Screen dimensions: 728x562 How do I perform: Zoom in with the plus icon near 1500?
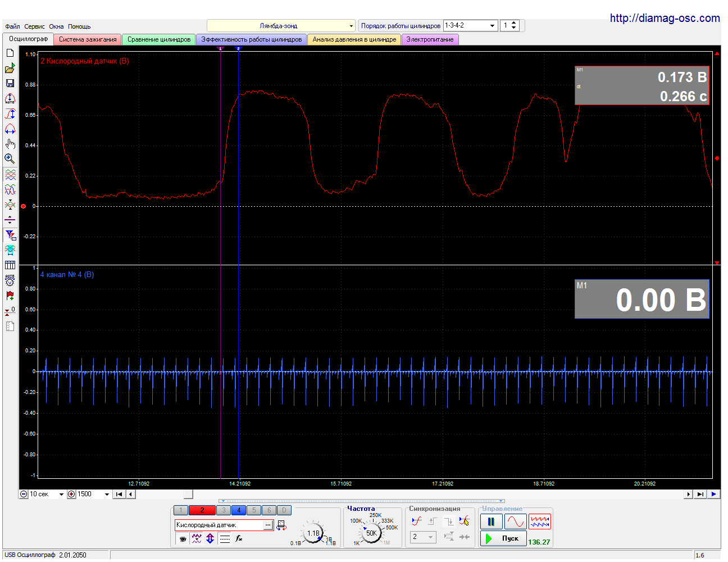pos(71,495)
